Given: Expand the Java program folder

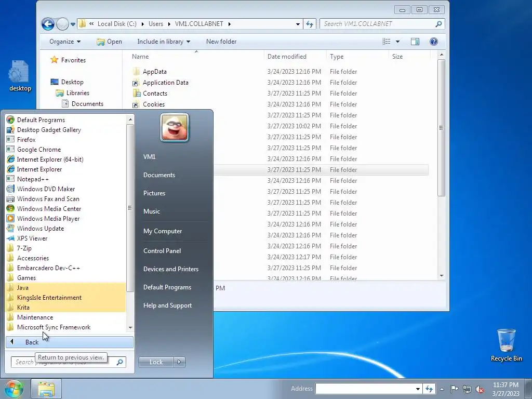Looking at the screenshot, I should pyautogui.click(x=66, y=287).
